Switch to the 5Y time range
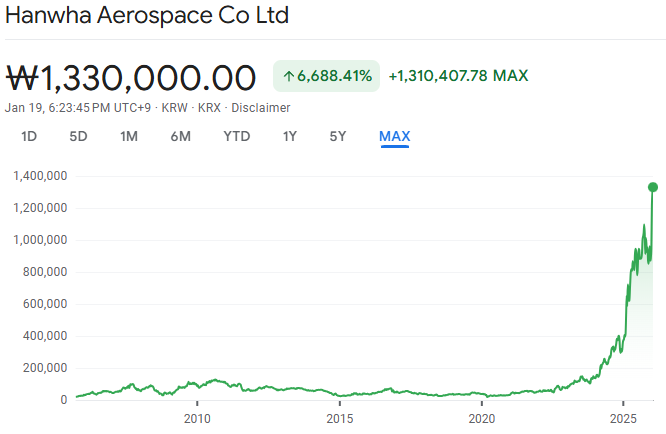Viewport: 666px width, 434px height. tap(338, 136)
